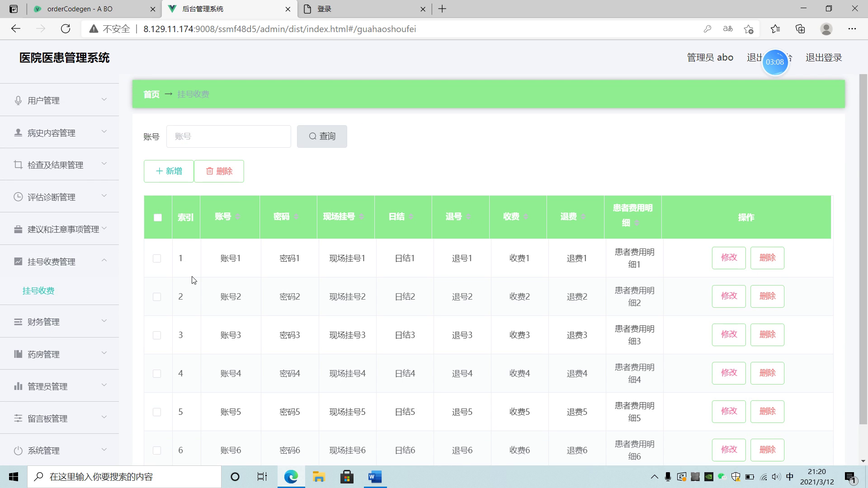Click the Windows taskbar search box
Image resolution: width=868 pixels, height=488 pixels.
pyautogui.click(x=124, y=477)
